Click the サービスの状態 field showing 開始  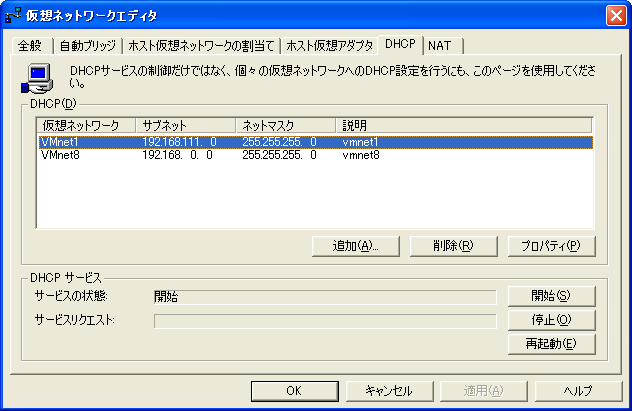pyautogui.click(x=325, y=297)
